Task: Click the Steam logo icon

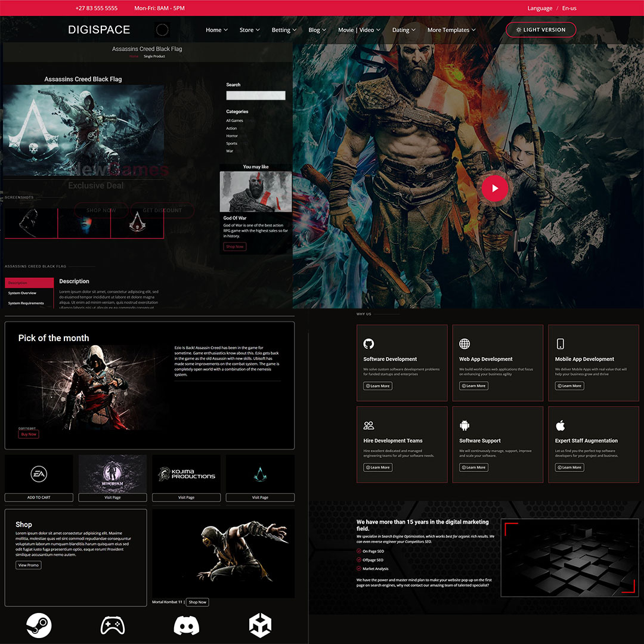Action: tap(39, 626)
